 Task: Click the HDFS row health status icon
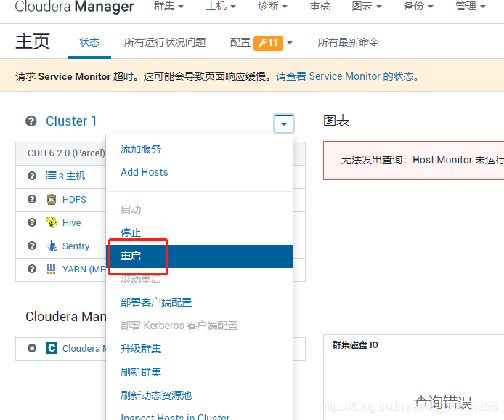click(x=32, y=199)
